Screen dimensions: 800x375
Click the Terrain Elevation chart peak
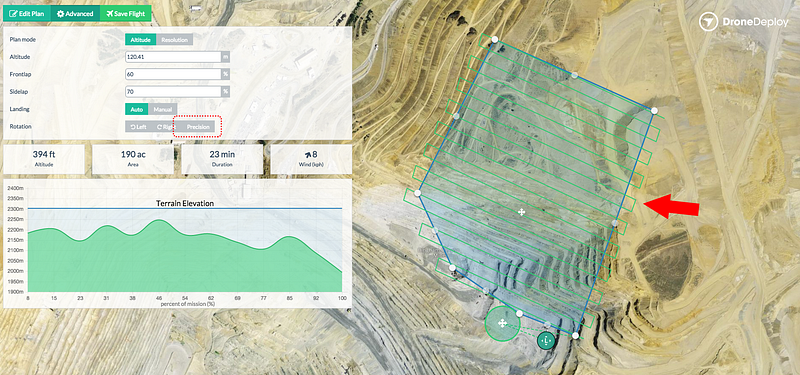[159, 220]
